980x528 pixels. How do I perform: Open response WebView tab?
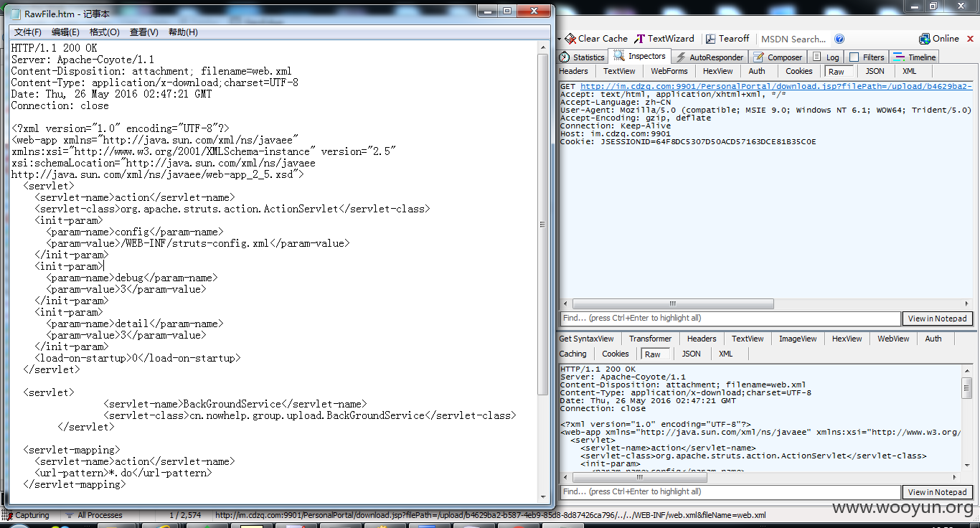click(893, 339)
